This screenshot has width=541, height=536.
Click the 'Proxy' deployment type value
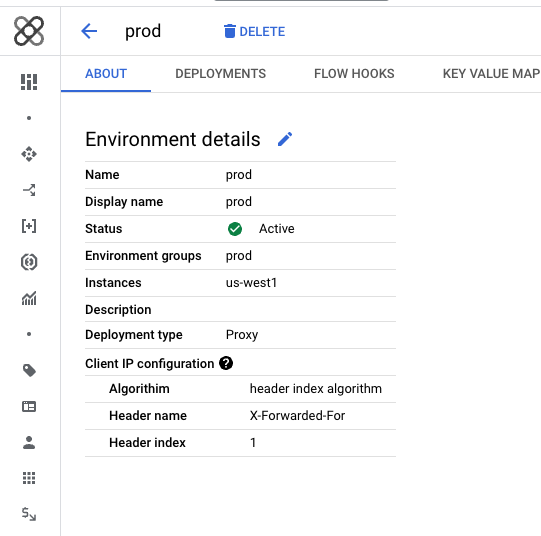(242, 335)
